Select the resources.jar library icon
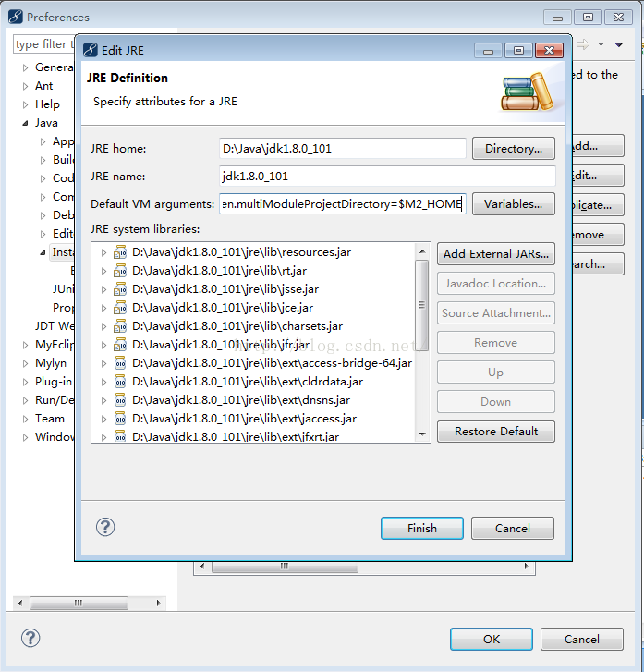The height and width of the screenshot is (672, 644). (120, 252)
